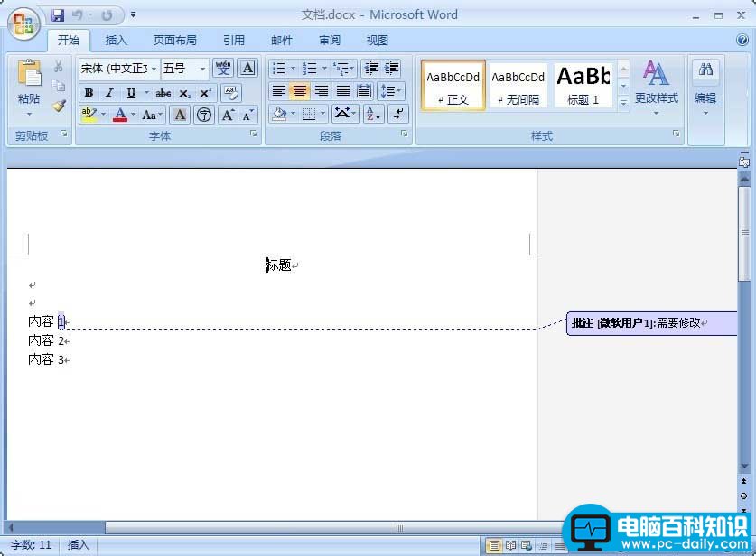Toggle bold formatting

pyautogui.click(x=89, y=92)
